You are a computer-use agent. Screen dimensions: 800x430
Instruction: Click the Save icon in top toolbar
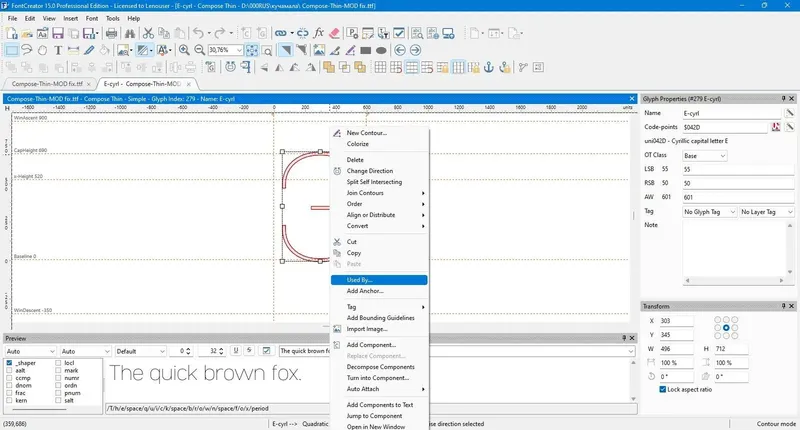pos(58,34)
